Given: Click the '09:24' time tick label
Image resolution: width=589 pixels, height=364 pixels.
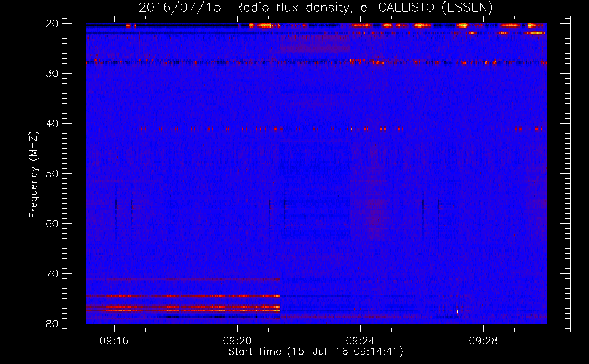Looking at the screenshot, I should click(360, 341).
